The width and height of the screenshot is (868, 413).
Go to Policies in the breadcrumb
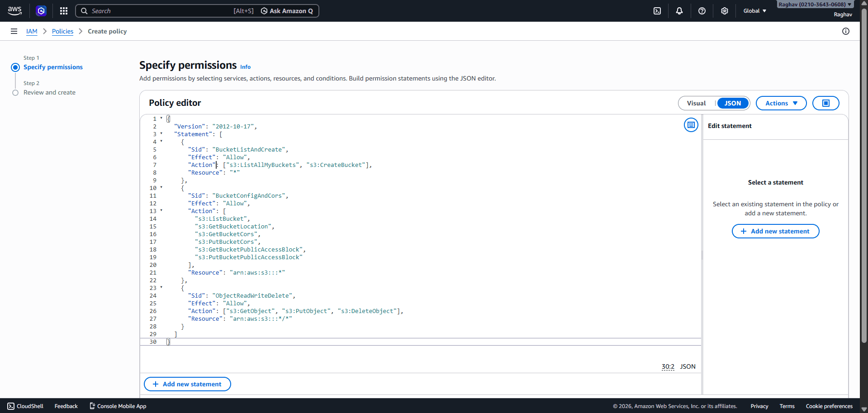coord(62,31)
